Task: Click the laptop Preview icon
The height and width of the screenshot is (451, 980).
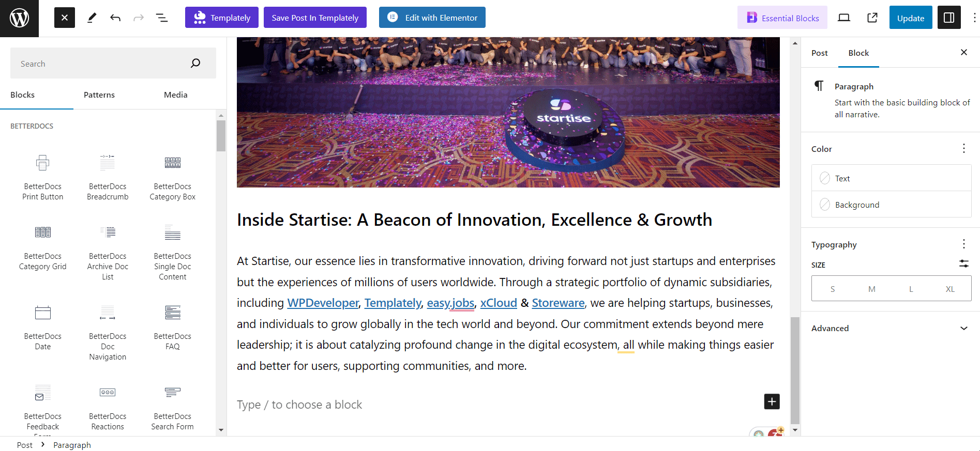Action: click(844, 18)
